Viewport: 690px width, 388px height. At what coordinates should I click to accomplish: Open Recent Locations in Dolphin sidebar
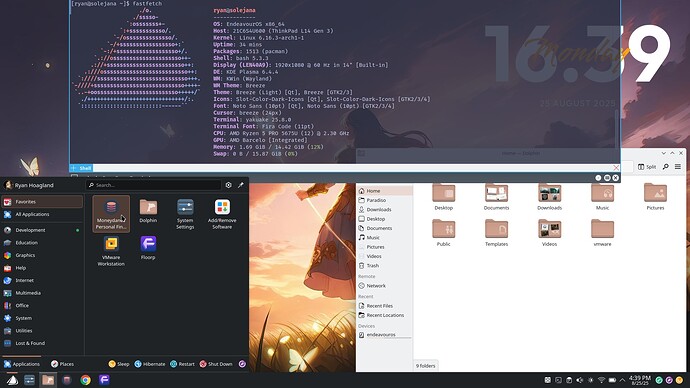point(385,315)
